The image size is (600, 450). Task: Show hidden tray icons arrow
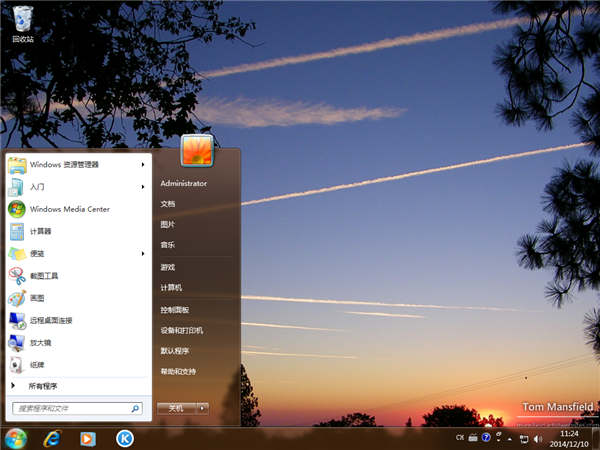[510, 439]
